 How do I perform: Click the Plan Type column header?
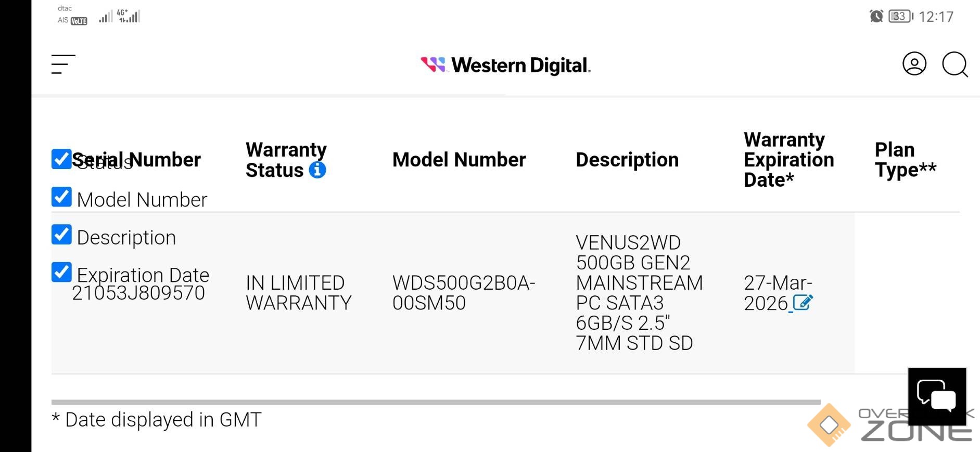coord(905,159)
